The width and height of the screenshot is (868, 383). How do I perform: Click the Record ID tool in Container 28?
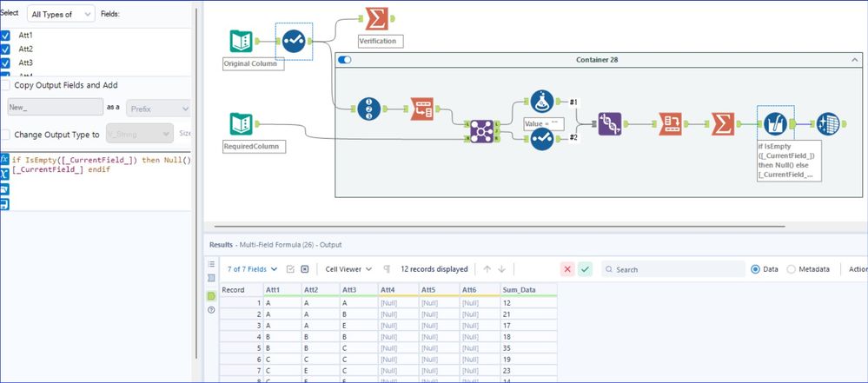pyautogui.click(x=368, y=109)
